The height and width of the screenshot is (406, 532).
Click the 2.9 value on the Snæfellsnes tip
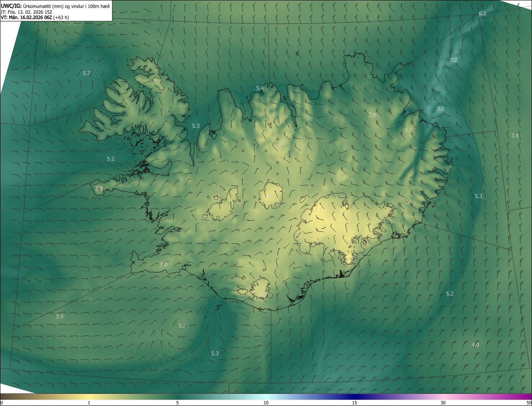point(99,189)
